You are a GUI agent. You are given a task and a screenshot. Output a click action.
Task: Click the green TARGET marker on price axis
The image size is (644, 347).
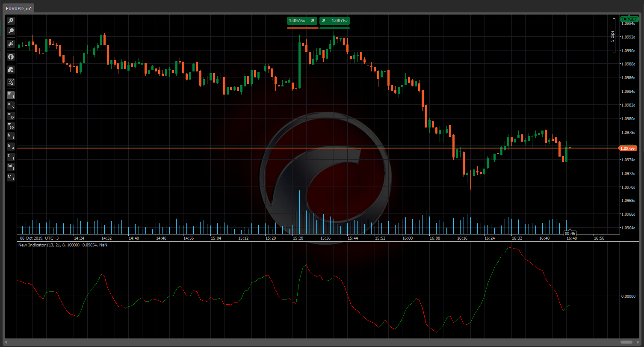(x=629, y=19)
